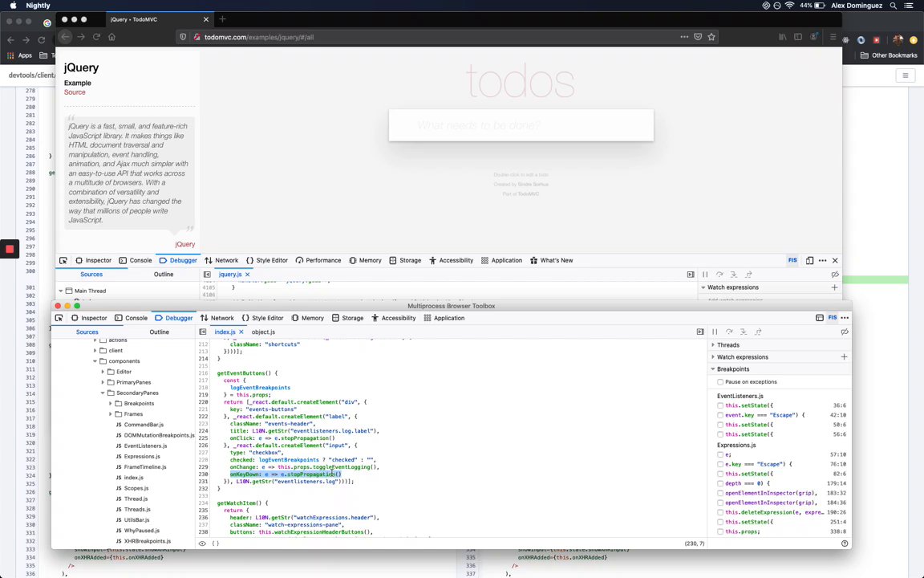Switch to Outline tab in Browser Toolbox
The image size is (924, 578).
coord(159,332)
